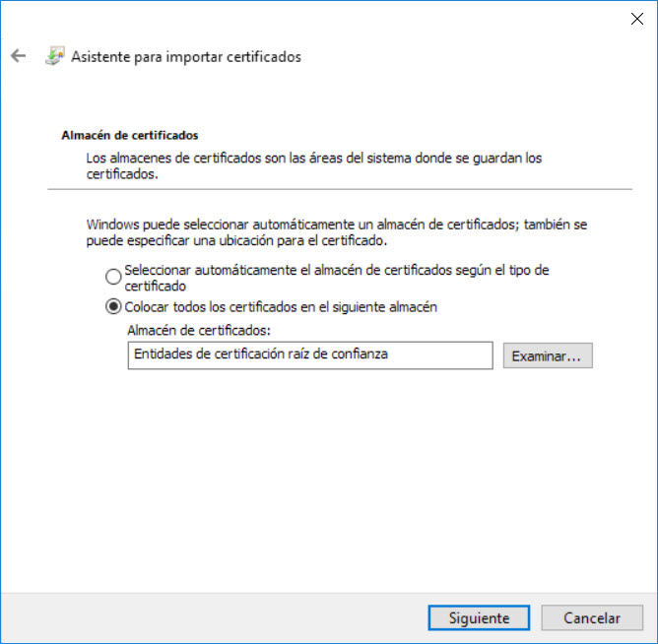Click the bold 'Almacén de certificados' heading
This screenshot has height=644, width=658.
[x=130, y=136]
